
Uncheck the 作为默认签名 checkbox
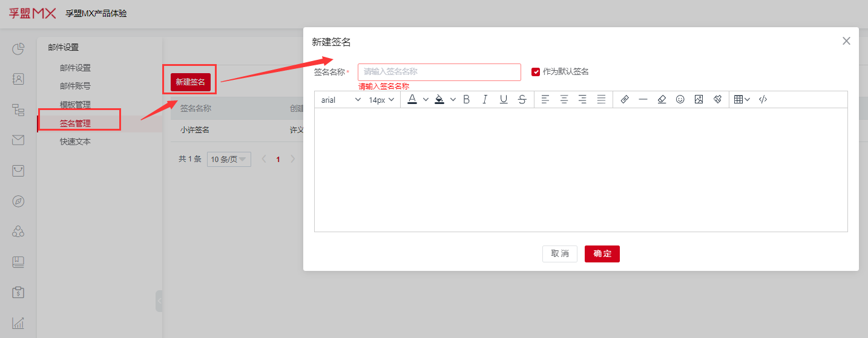click(536, 72)
